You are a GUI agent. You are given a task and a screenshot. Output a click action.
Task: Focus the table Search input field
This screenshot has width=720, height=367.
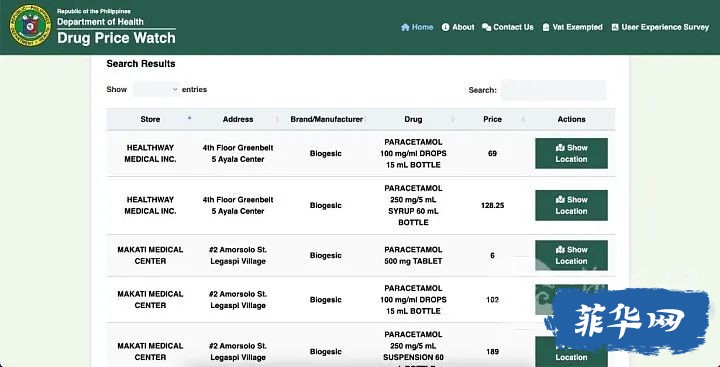tap(554, 90)
